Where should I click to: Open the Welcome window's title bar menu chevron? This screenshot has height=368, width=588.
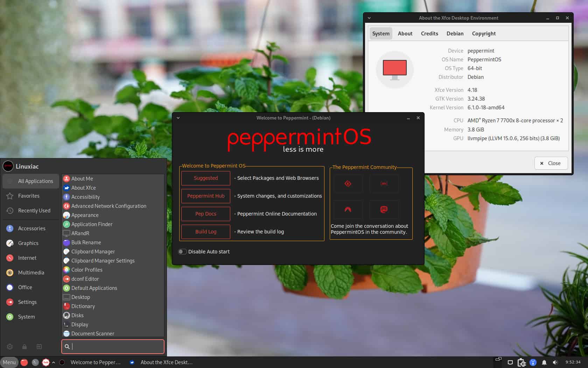click(x=178, y=118)
